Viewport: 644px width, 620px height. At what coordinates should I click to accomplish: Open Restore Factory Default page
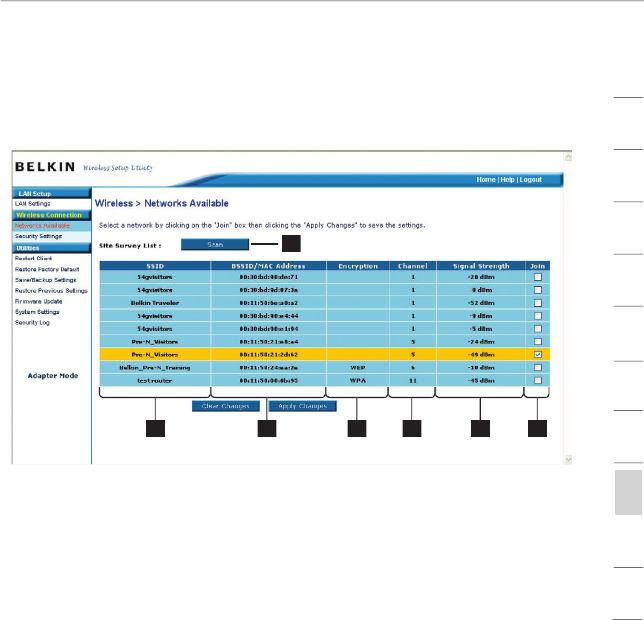[47, 269]
